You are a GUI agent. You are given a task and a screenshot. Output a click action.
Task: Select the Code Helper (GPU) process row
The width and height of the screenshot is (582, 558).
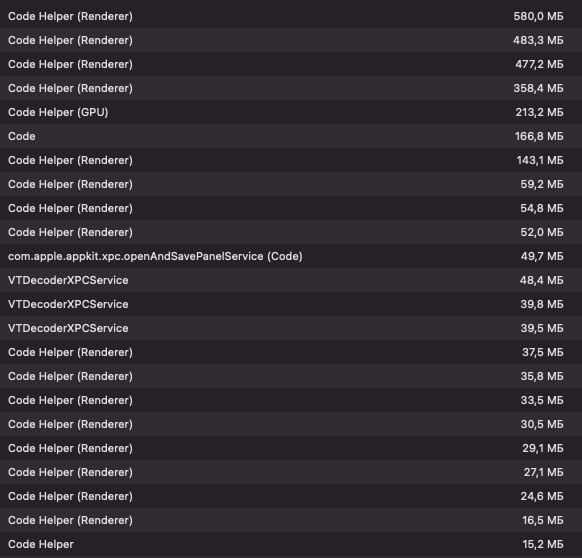[291, 112]
